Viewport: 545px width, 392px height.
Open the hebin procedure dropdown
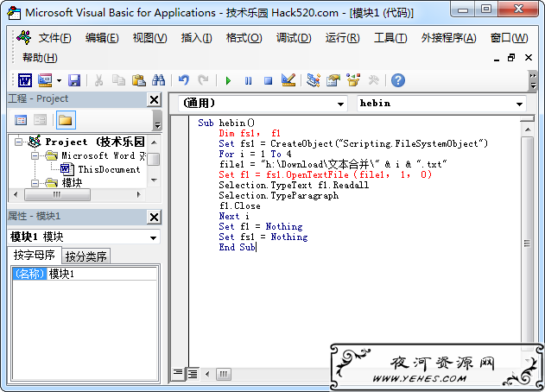click(519, 104)
